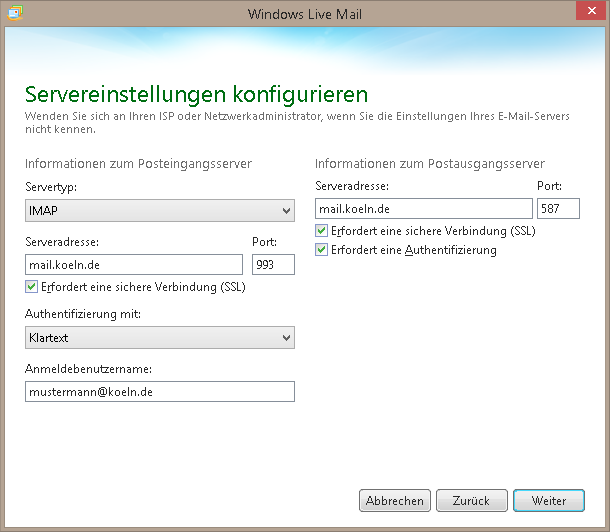This screenshot has width=610, height=532.
Task: Click Informationen zum Postausgangsserver label
Action: click(x=430, y=164)
